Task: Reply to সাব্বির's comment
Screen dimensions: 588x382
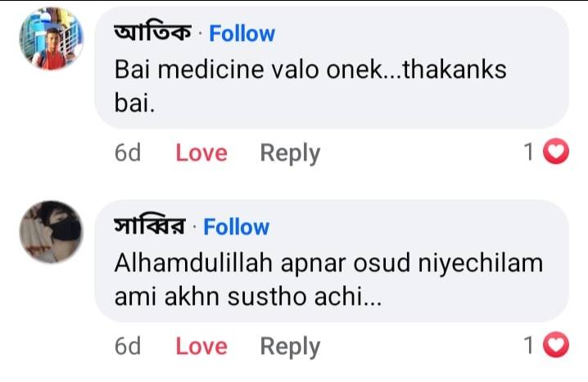Action: [290, 346]
